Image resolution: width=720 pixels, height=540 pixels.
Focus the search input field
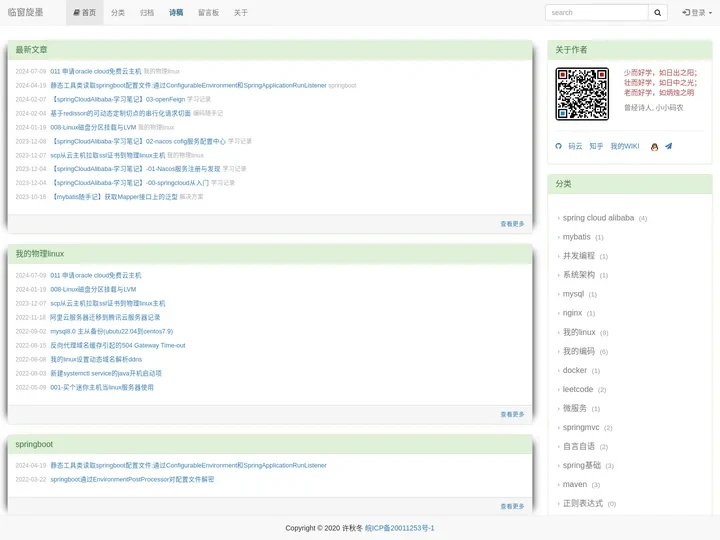pyautogui.click(x=596, y=13)
